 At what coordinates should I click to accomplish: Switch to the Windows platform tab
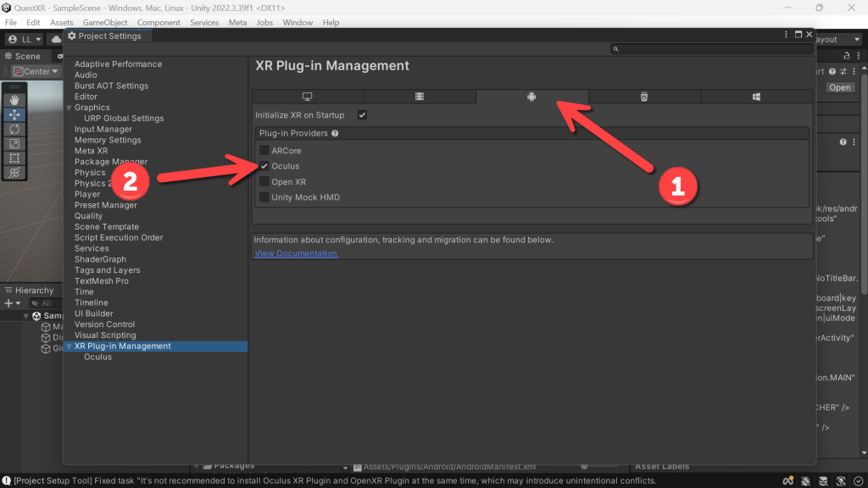[756, 97]
